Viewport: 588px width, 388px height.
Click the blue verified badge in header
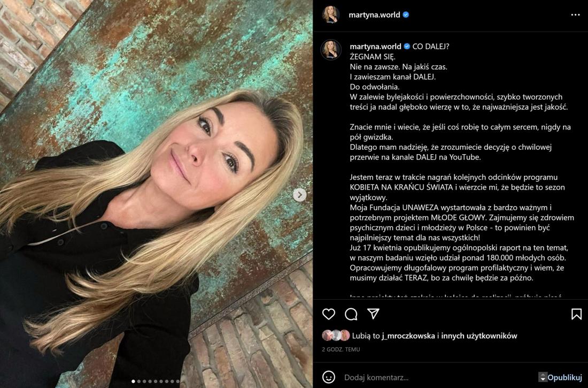click(x=406, y=15)
